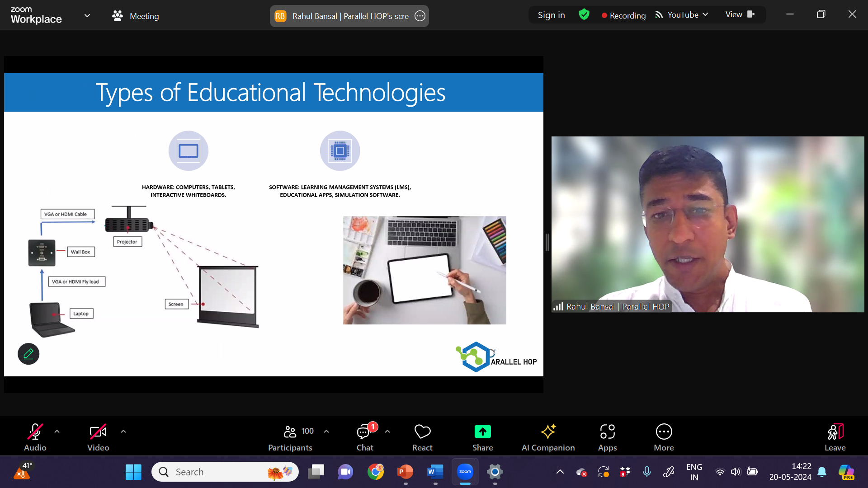868x488 pixels.
Task: Click the More options icon in toolbar
Action: coord(664,437)
